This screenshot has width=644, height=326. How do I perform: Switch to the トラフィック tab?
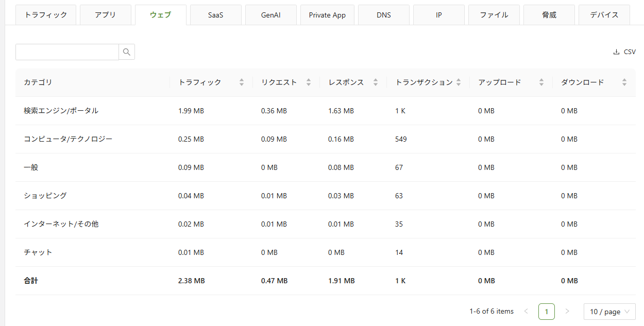pos(46,15)
